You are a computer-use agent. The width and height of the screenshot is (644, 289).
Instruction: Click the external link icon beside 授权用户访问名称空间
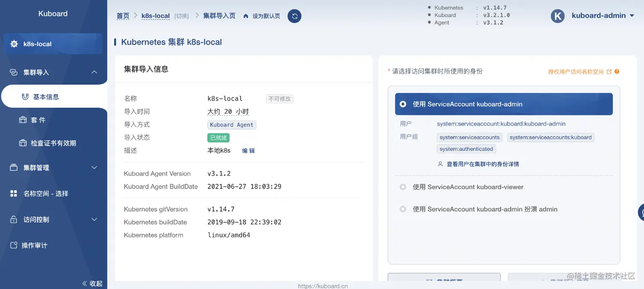tap(609, 72)
